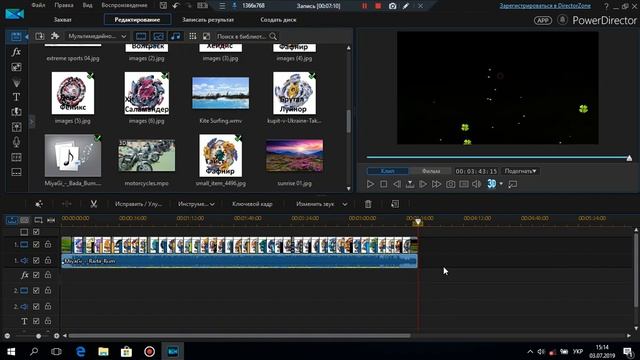
Task: Switch to the Записать результат tab
Action: point(208,20)
